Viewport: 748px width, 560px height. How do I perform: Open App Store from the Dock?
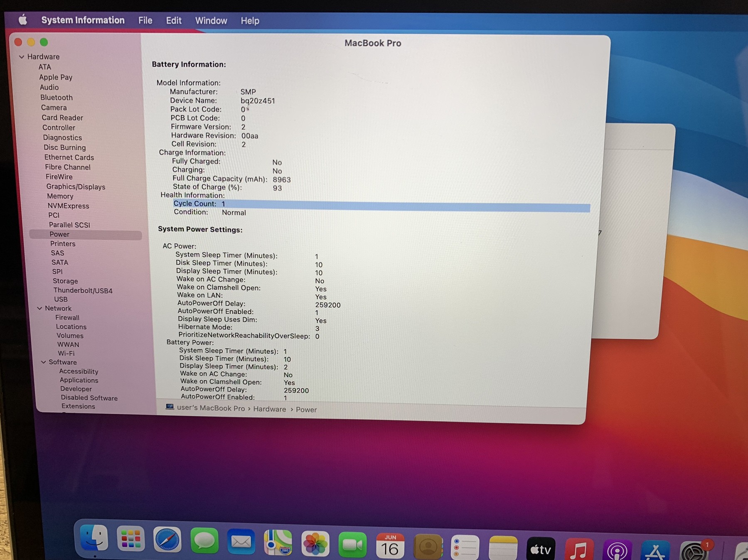655,550
